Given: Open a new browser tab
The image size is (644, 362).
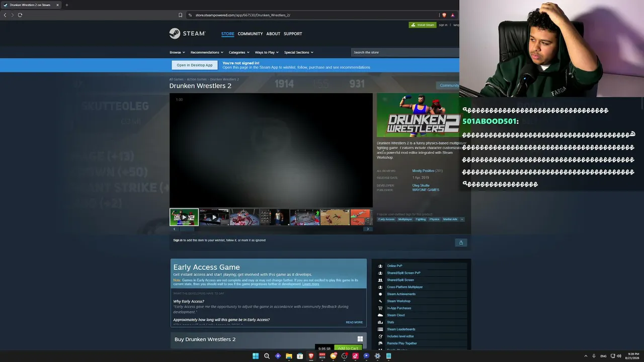Looking at the screenshot, I should tap(66, 5).
